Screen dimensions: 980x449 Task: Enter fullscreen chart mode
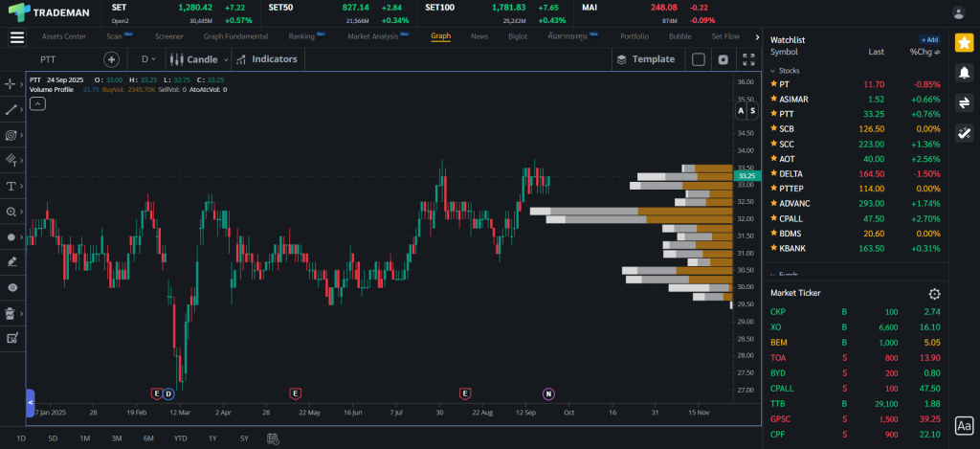(x=748, y=59)
